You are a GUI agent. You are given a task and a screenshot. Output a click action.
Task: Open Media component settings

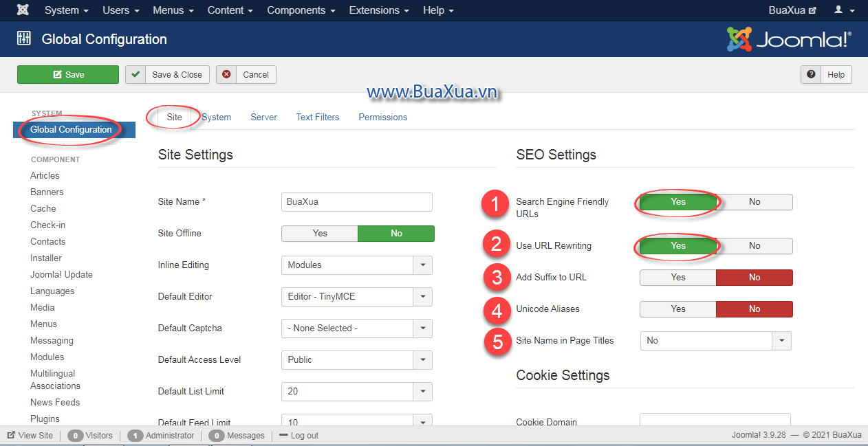click(x=43, y=307)
